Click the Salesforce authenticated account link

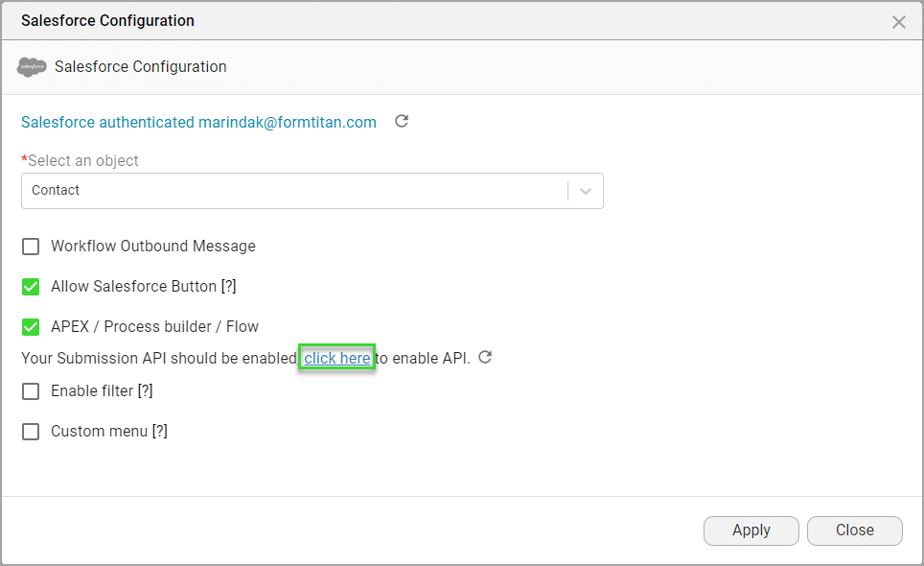pyautogui.click(x=198, y=122)
